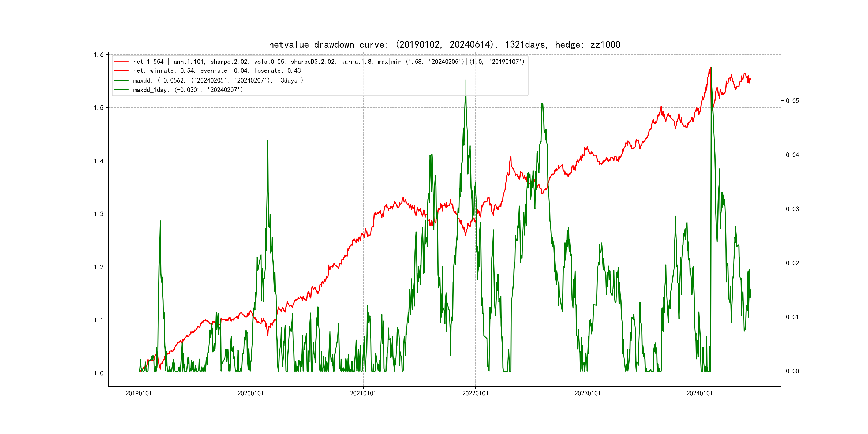Click right y-axis label 0.05
Image resolution: width=868 pixels, height=434 pixels.
[792, 101]
